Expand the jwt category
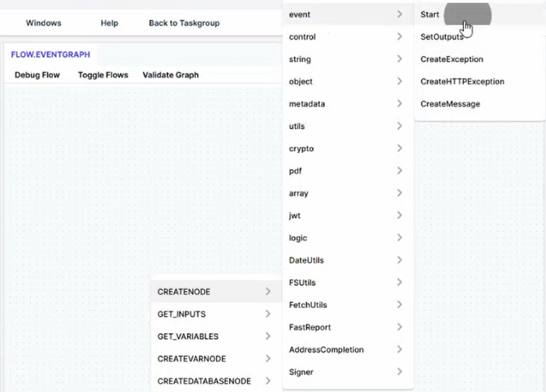Viewport: 546px width, 392px height. pos(348,215)
